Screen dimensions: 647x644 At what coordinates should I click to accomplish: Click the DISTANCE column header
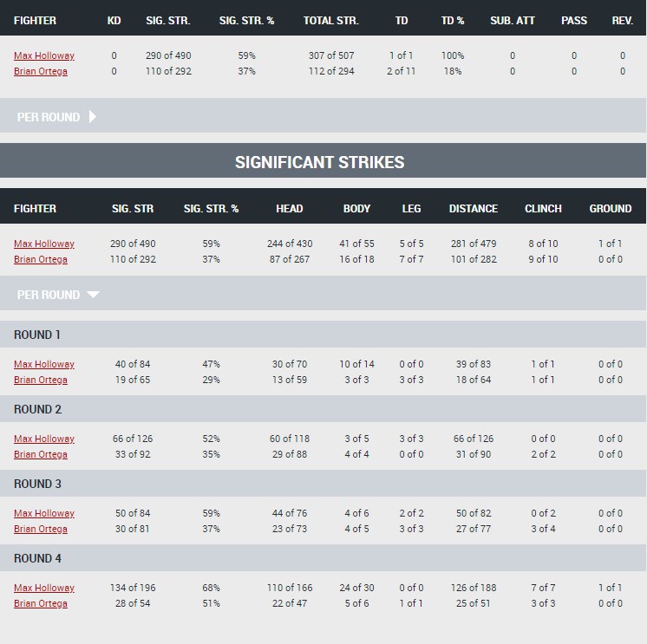click(x=474, y=209)
